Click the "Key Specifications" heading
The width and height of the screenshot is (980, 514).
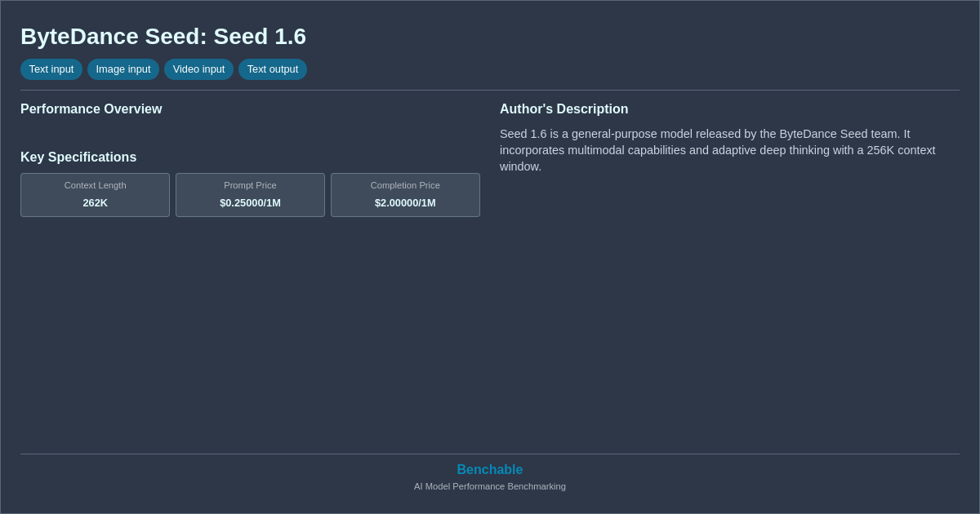tap(78, 157)
